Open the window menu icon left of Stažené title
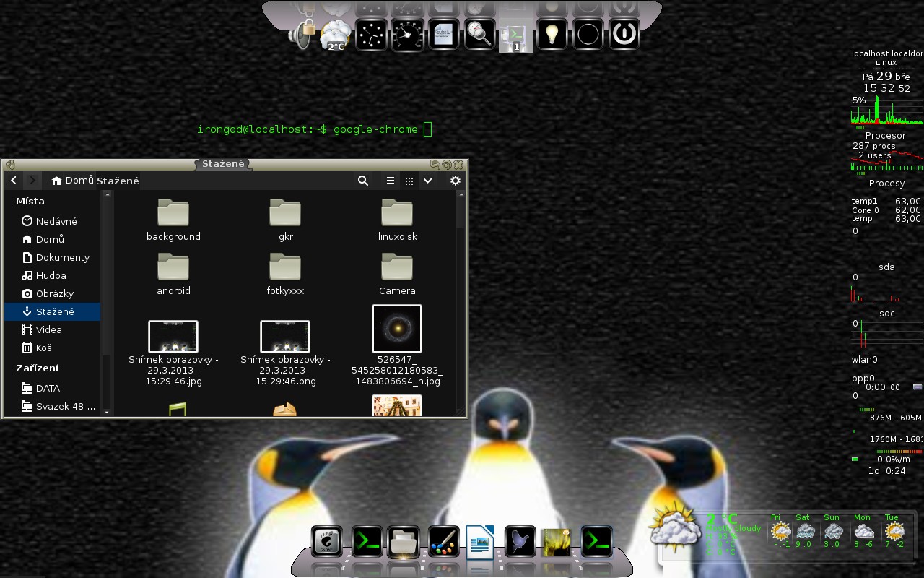This screenshot has height=578, width=924. pos(11,165)
